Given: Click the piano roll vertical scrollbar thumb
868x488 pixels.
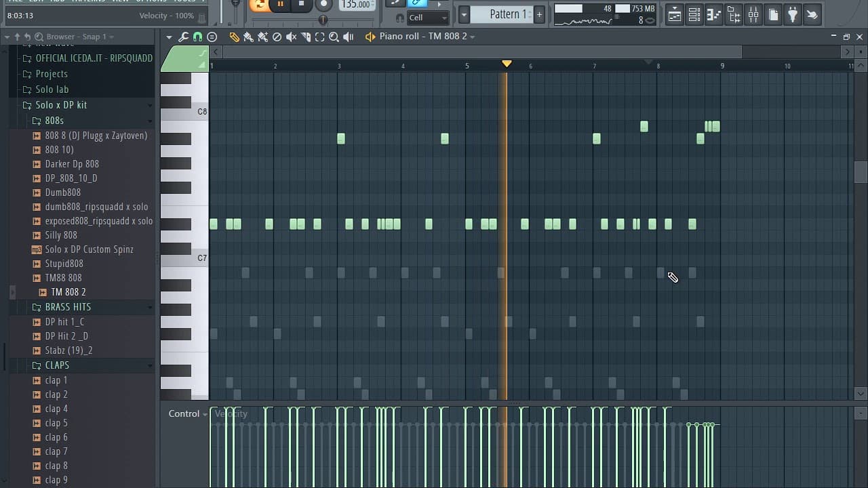Looking at the screenshot, I should coord(861,172).
